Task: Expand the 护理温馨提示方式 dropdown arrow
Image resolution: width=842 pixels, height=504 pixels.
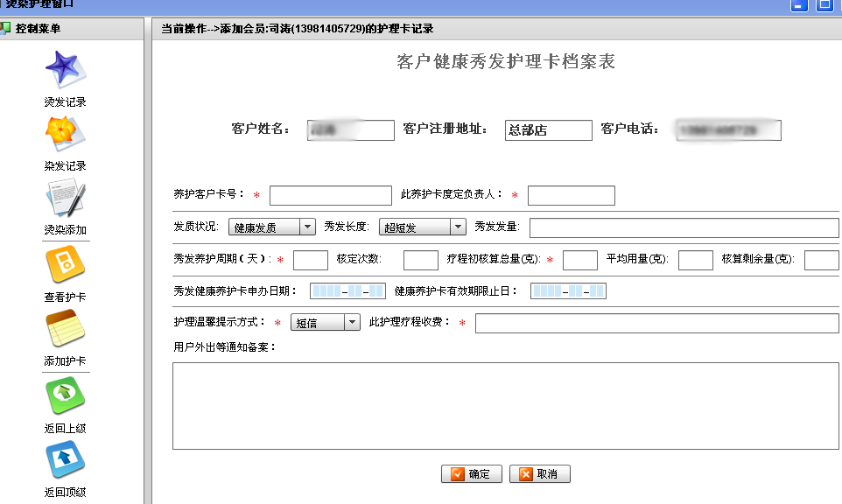Action: [352, 323]
